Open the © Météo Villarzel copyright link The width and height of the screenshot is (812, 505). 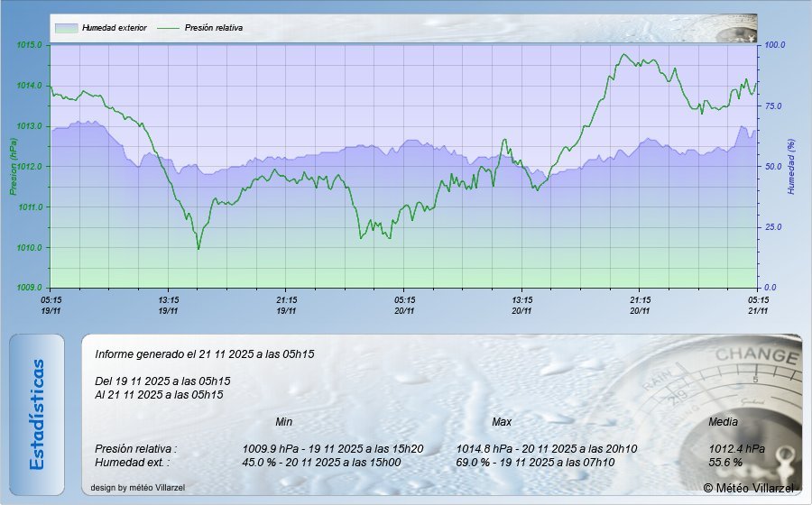749,488
